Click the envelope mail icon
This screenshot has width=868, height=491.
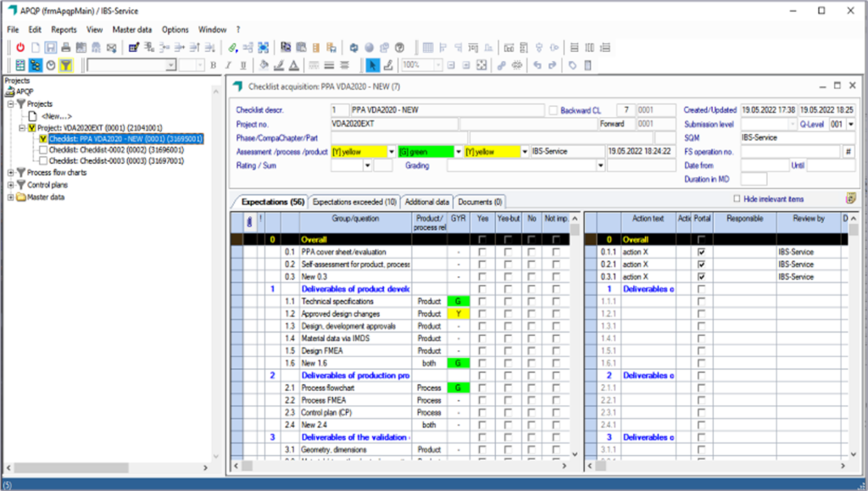click(x=111, y=47)
